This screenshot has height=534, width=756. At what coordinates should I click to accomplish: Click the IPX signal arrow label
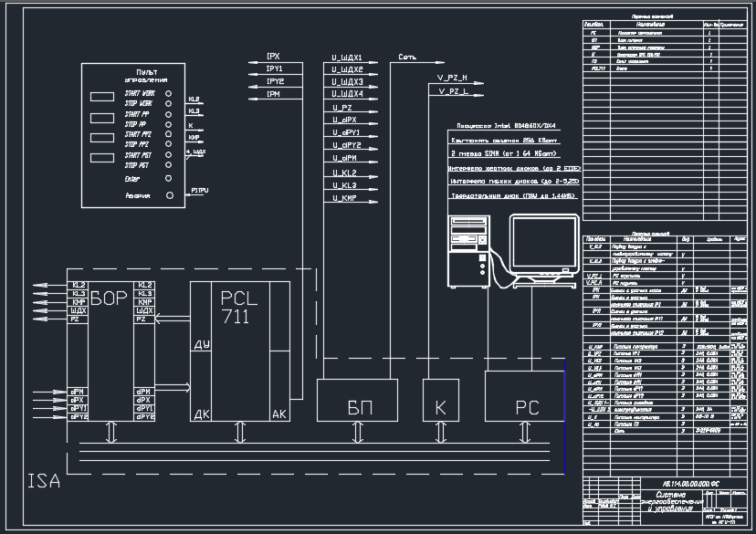[273, 57]
